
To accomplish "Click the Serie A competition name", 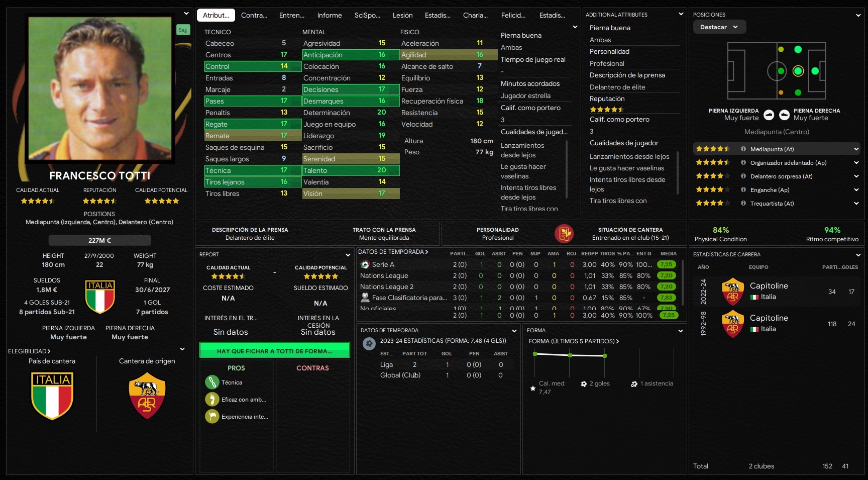I will click(383, 265).
